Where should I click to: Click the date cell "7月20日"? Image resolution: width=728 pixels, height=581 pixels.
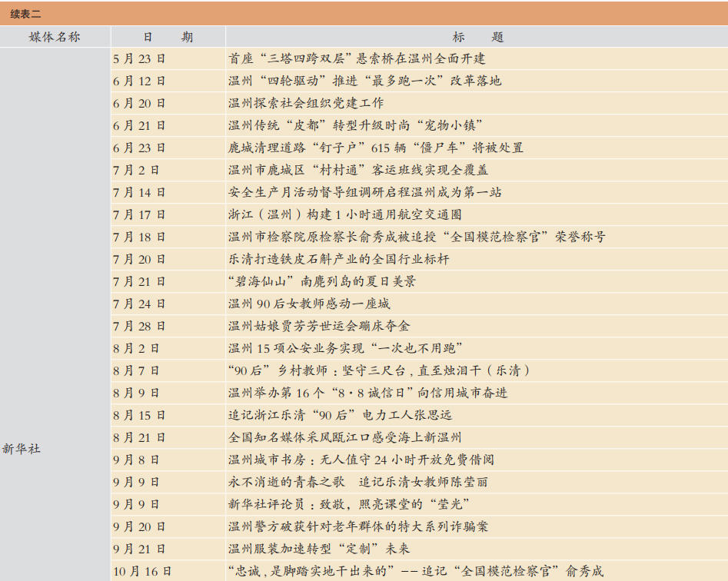(139, 260)
